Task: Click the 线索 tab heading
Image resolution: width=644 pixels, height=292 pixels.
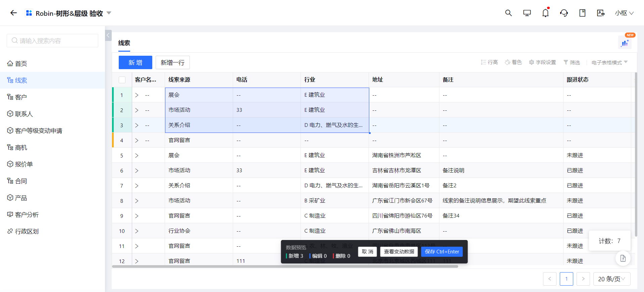Action: [x=124, y=43]
